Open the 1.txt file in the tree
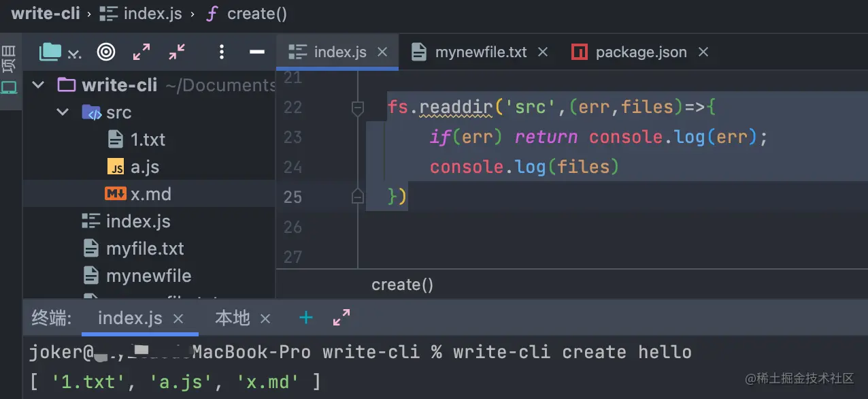This screenshot has width=868, height=399. [148, 140]
